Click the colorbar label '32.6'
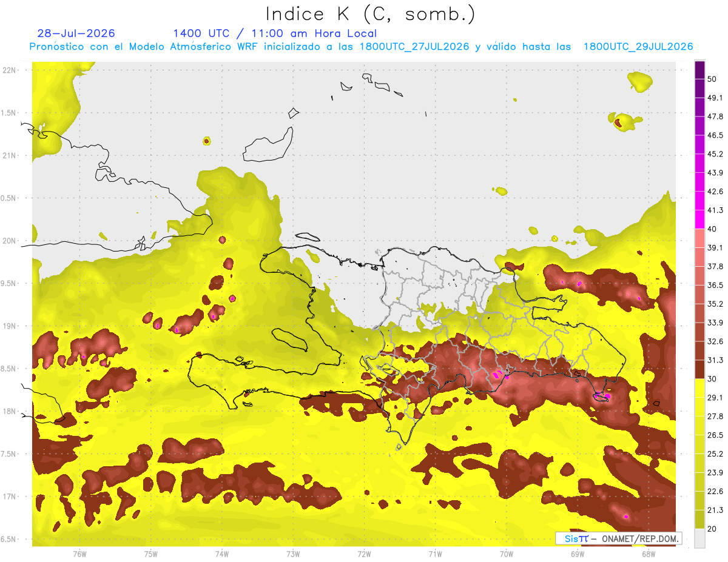Screen dimensions: 728x562 [715, 342]
